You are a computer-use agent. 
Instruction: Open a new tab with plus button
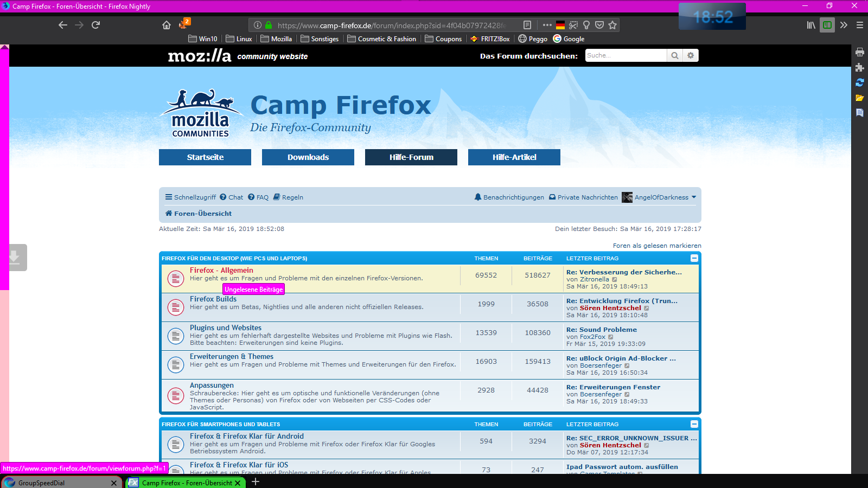(256, 481)
